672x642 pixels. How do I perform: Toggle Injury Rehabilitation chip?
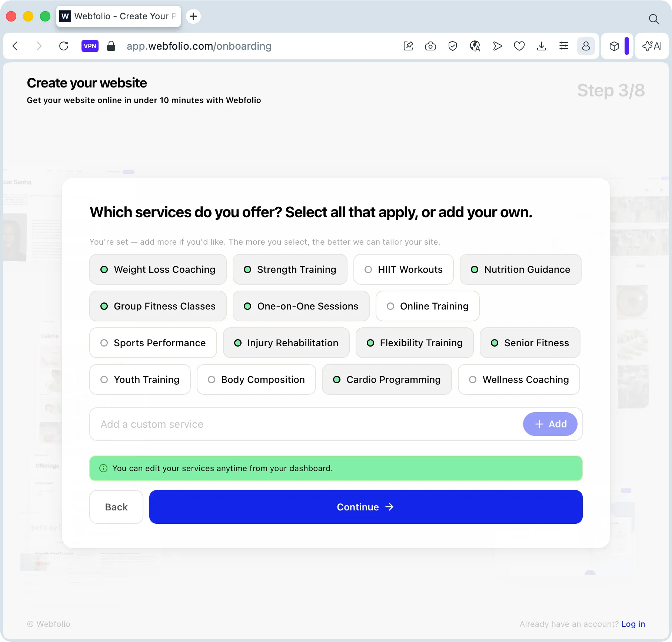pos(286,343)
